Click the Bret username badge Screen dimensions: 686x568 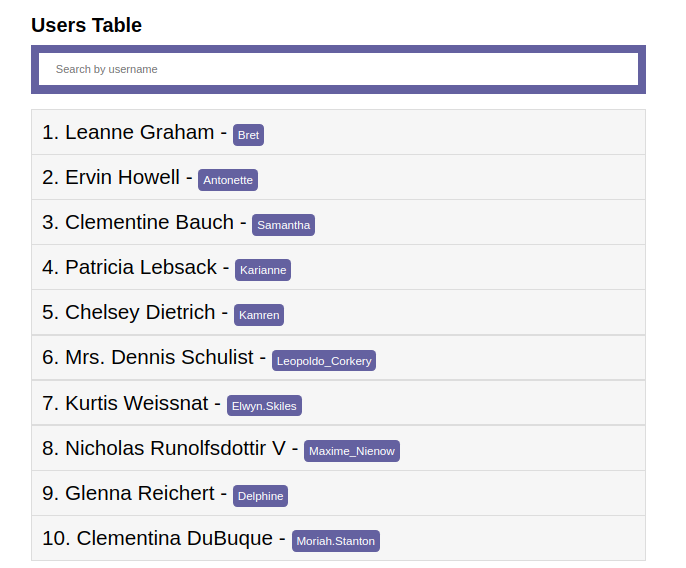point(248,135)
